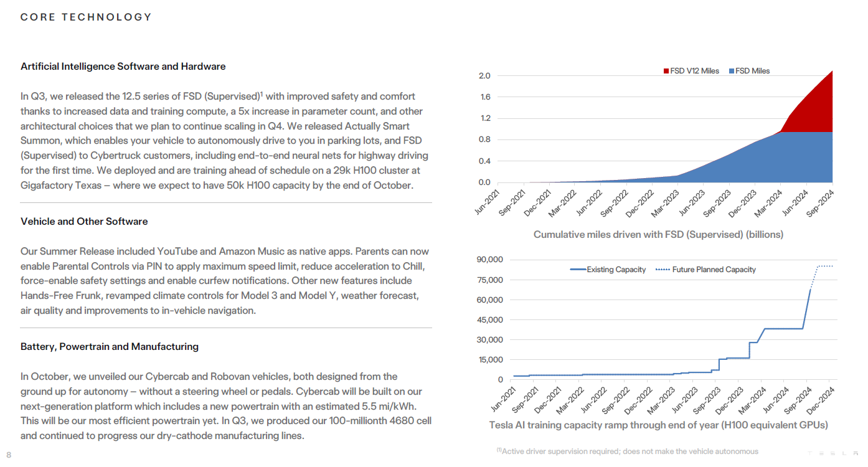
Task: Click the red FSD V12 Miles legend swatch
Action: [666, 71]
